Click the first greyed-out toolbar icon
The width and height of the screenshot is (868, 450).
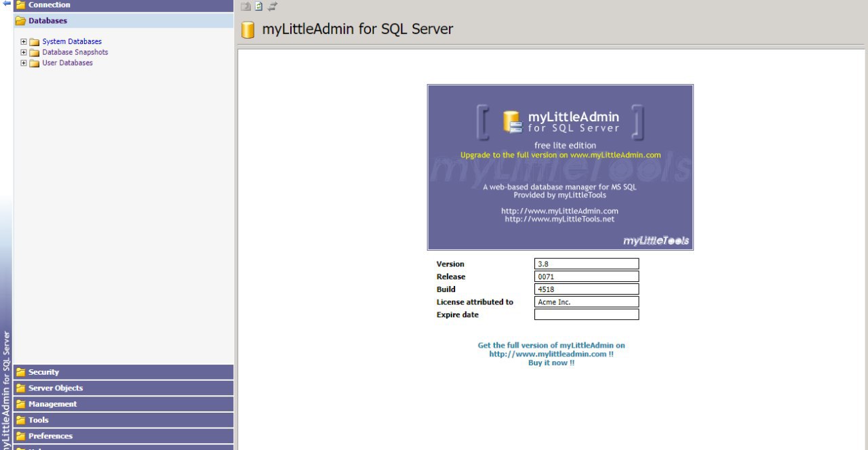(x=246, y=6)
